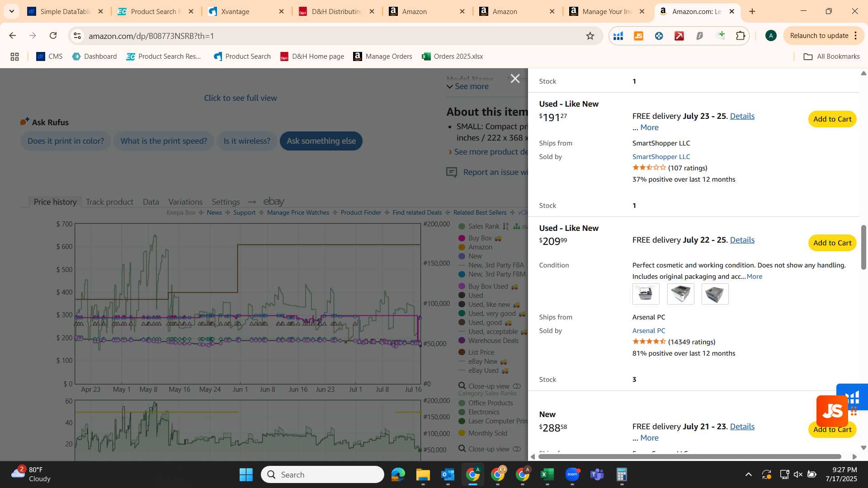
Task: Open Microsoft Teams from taskbar
Action: tap(597, 474)
